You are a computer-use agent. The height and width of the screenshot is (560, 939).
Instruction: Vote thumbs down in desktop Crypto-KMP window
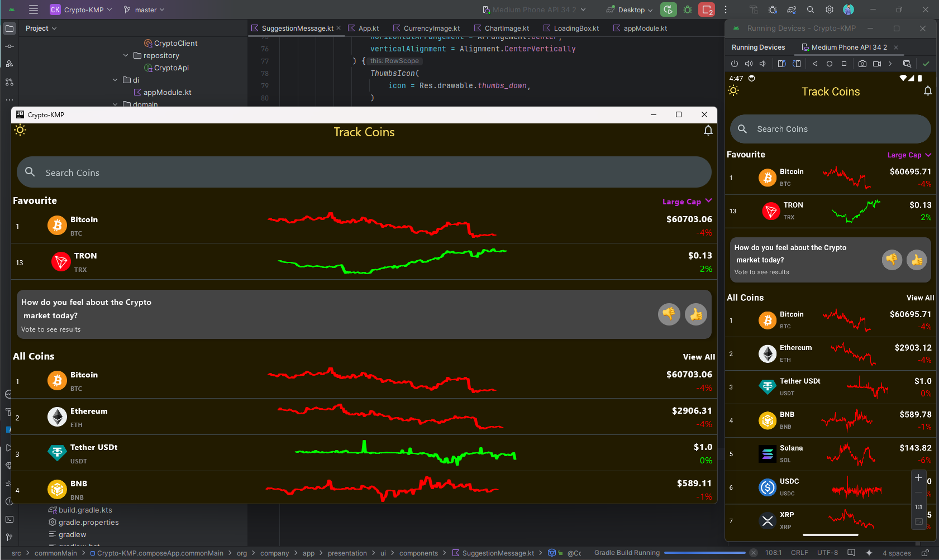pyautogui.click(x=669, y=314)
